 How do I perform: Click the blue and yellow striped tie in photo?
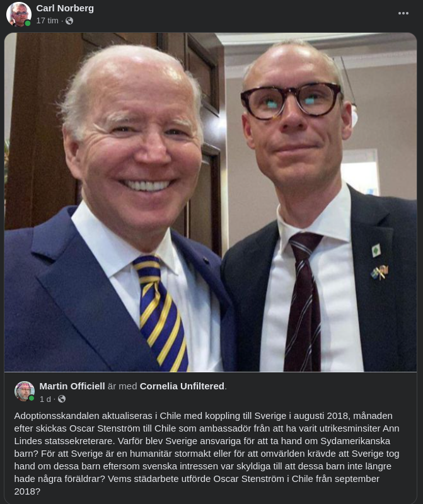[161, 312]
